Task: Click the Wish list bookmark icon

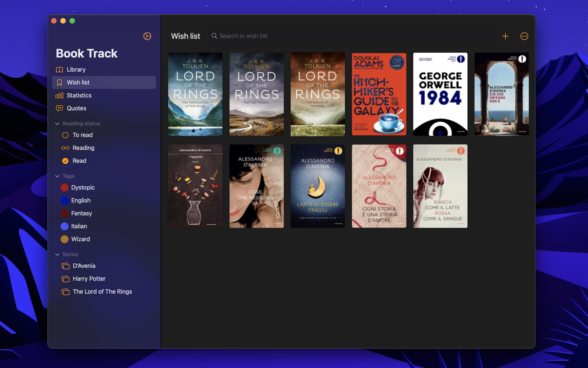Action: coord(59,82)
